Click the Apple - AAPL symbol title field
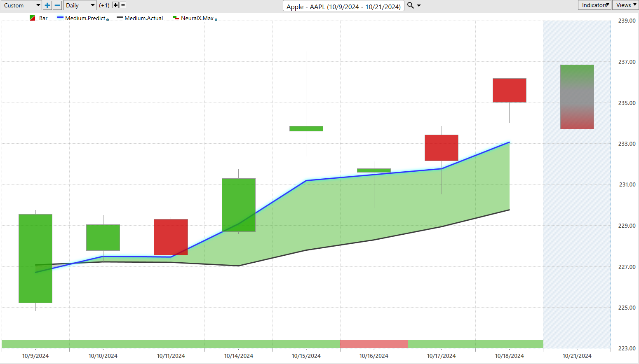This screenshot has height=364, width=639. point(343,7)
